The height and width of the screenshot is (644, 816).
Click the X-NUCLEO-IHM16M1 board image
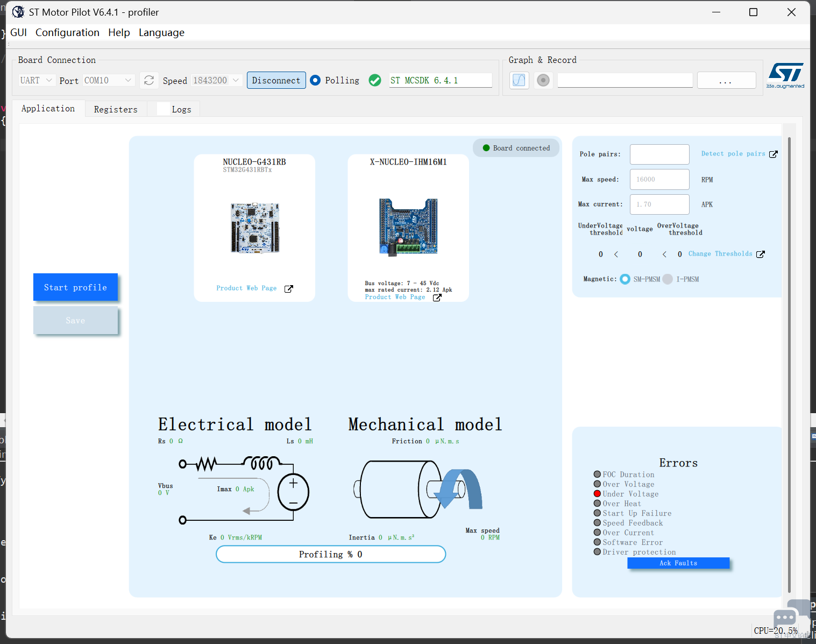tap(408, 227)
